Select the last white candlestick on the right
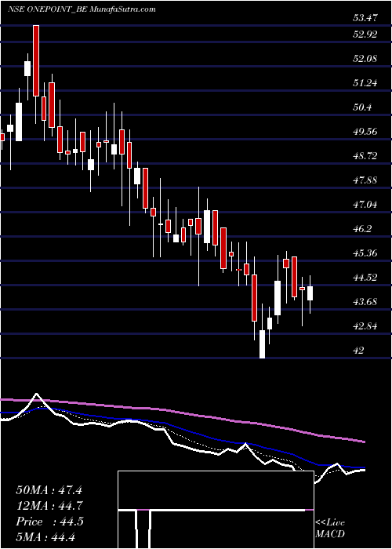This screenshot has width=392, height=549. 310,293
